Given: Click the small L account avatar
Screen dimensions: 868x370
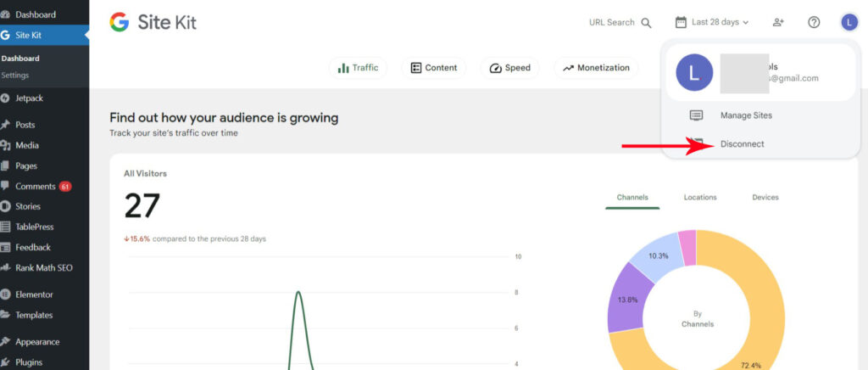Looking at the screenshot, I should pyautogui.click(x=849, y=22).
